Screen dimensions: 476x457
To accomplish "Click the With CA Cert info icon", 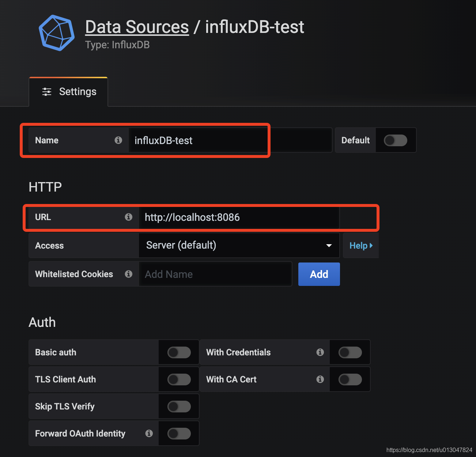I will [x=320, y=379].
